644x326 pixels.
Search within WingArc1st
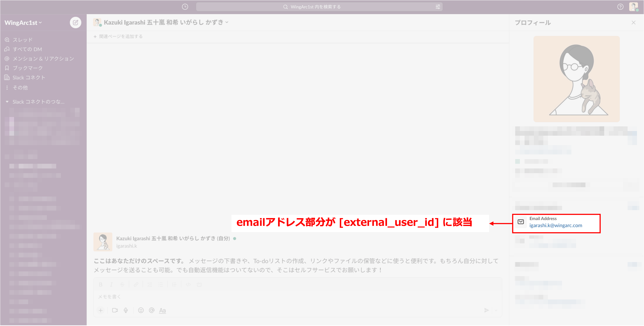319,7
